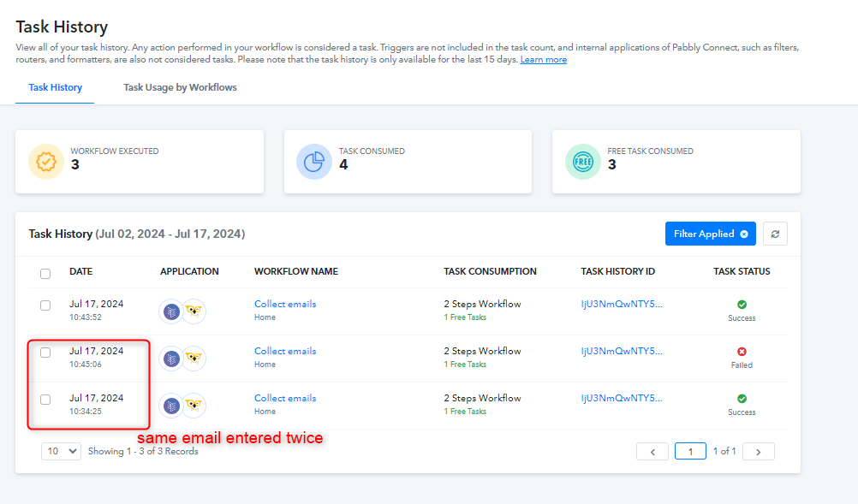858x504 pixels.
Task: Open the records-per-page dropdown showing 10
Action: [x=62, y=452]
